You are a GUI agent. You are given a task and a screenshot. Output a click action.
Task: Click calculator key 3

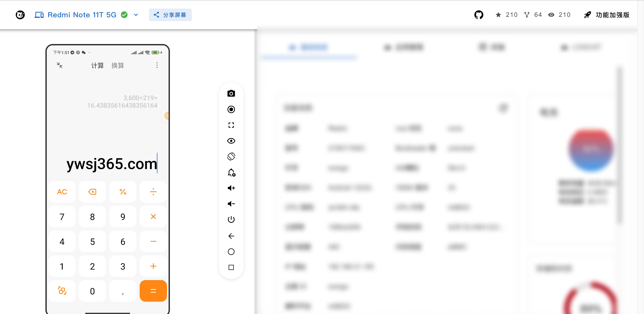[123, 266]
